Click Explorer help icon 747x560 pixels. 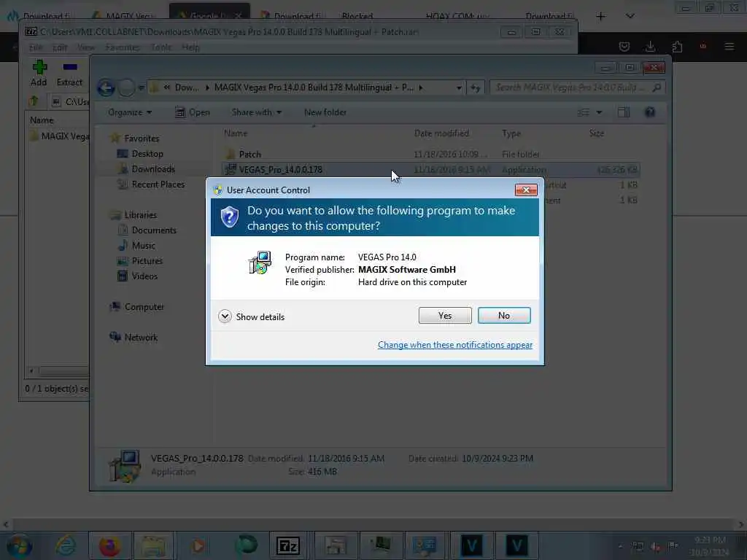[650, 112]
